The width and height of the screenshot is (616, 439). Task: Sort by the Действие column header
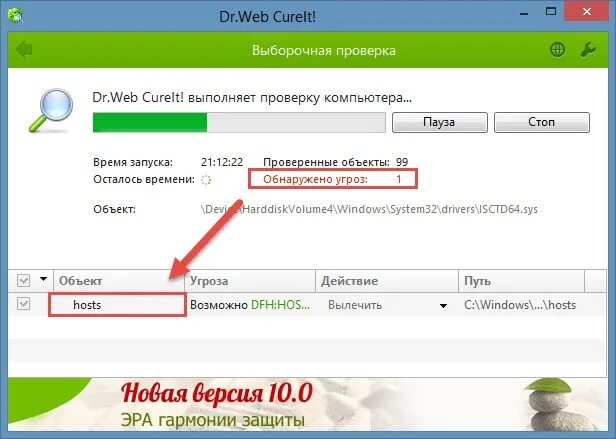tap(387, 281)
